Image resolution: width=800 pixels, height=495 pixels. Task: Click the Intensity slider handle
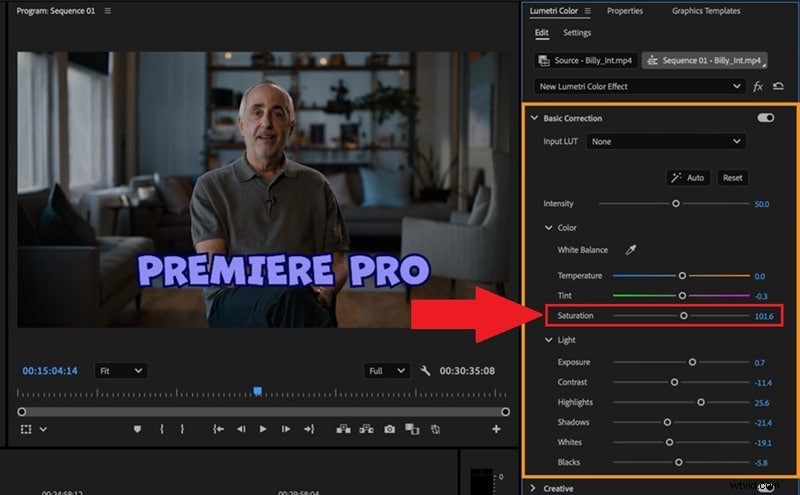click(676, 204)
